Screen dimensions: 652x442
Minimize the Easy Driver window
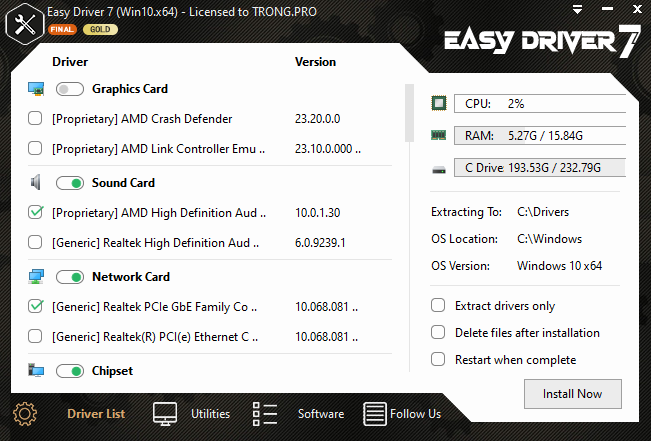tap(608, 9)
